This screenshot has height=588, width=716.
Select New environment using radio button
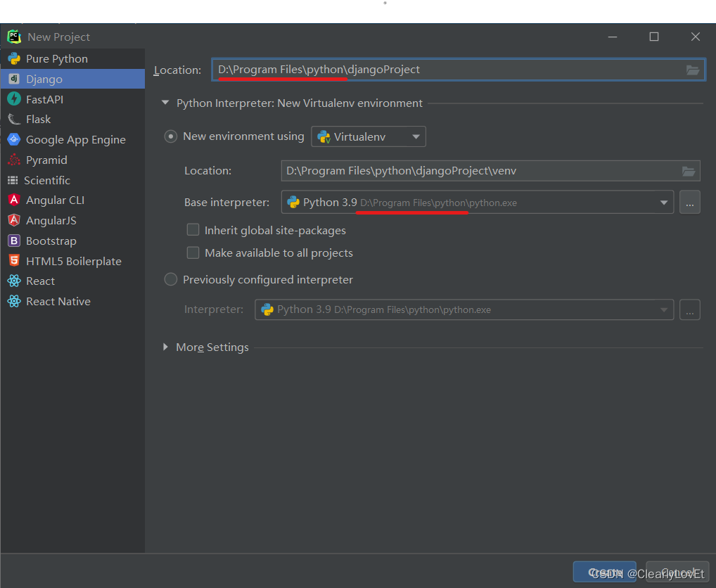point(171,136)
